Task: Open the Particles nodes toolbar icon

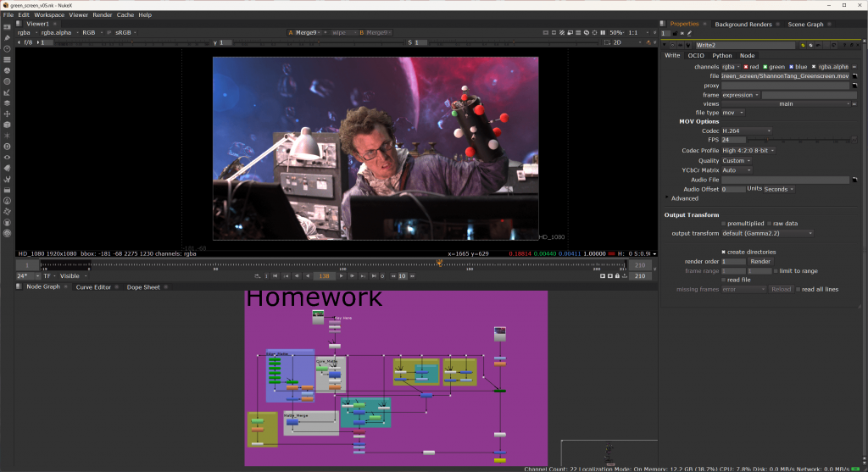Action: (7, 136)
